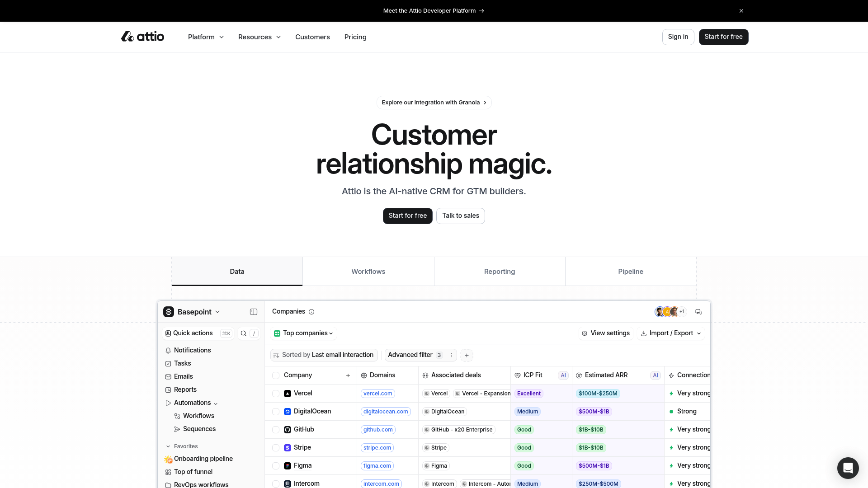This screenshot has width=868, height=488.
Task: Check the Stripe row checkbox
Action: tap(276, 448)
